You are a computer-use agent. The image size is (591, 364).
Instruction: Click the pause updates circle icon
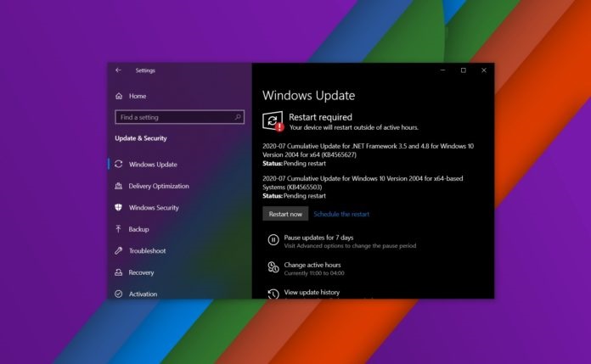coord(273,239)
